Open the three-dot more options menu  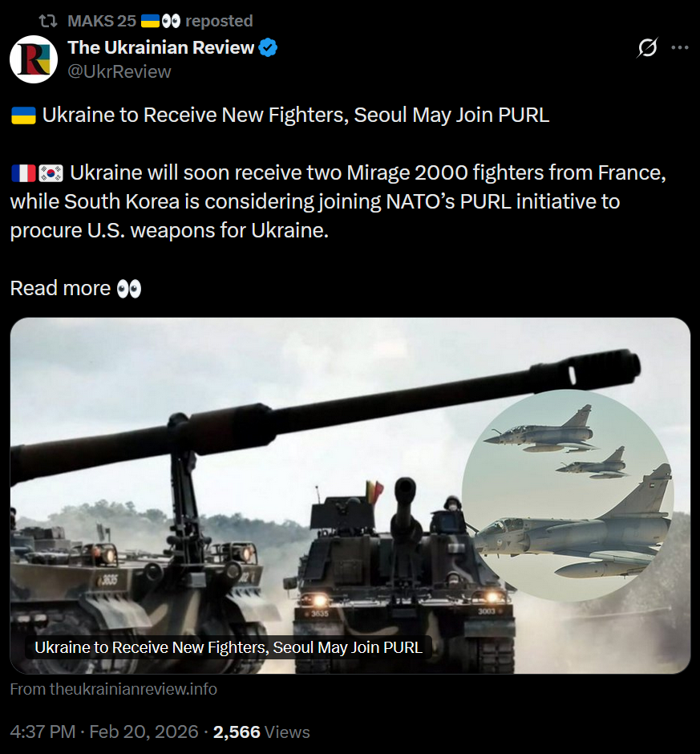[x=679, y=47]
